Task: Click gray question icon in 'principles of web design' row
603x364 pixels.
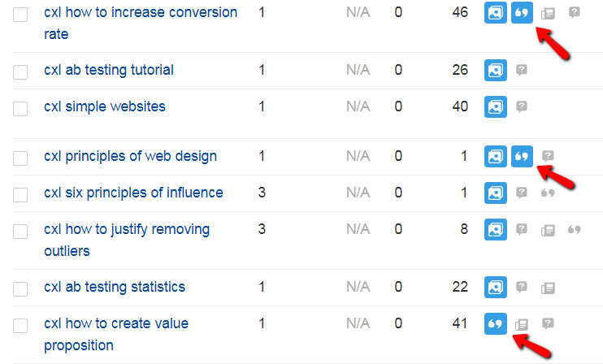Action: [548, 156]
